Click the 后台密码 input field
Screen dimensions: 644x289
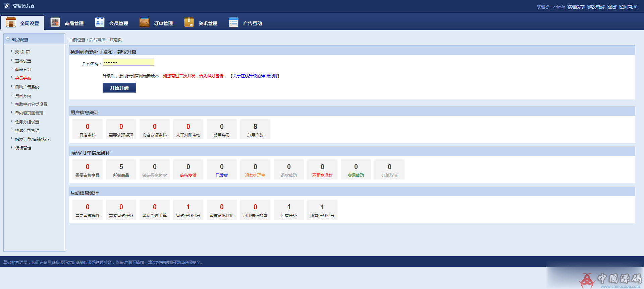(x=128, y=62)
